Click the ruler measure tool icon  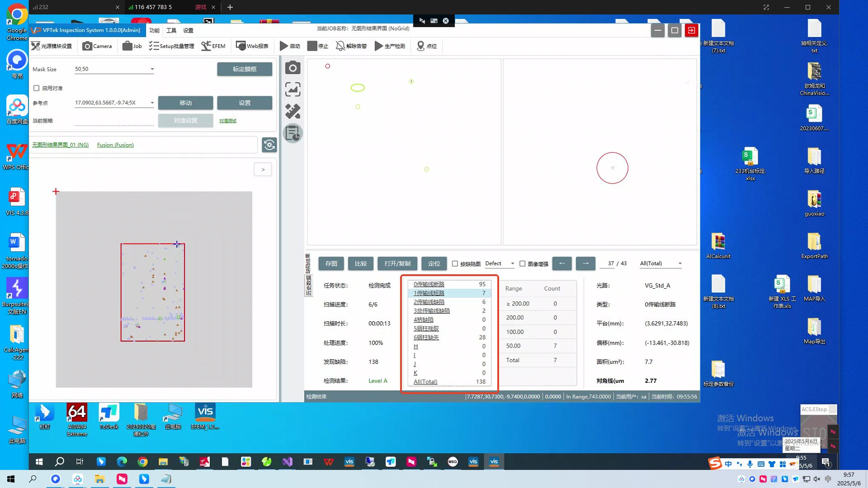click(292, 111)
